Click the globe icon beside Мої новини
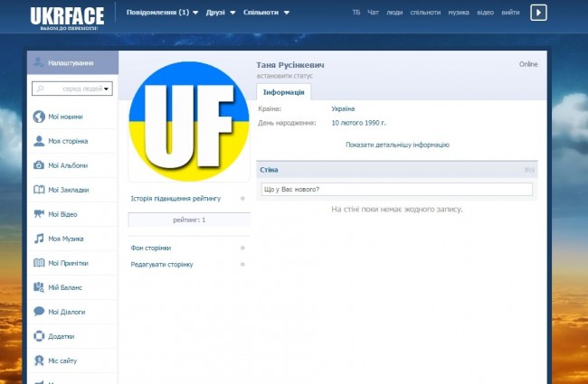The width and height of the screenshot is (588, 384). [x=39, y=117]
